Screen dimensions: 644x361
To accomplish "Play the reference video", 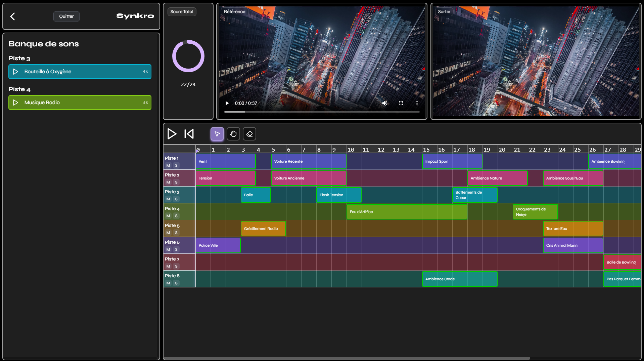I will tap(227, 103).
